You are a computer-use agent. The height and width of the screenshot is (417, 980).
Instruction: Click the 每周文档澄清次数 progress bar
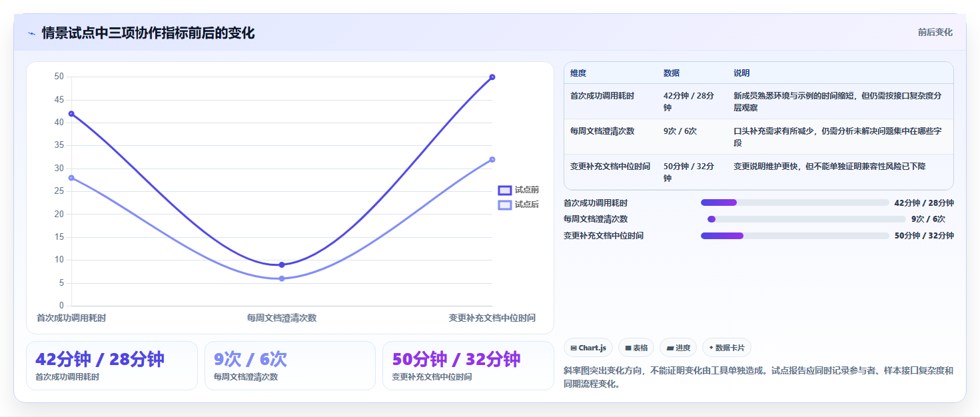pos(807,219)
